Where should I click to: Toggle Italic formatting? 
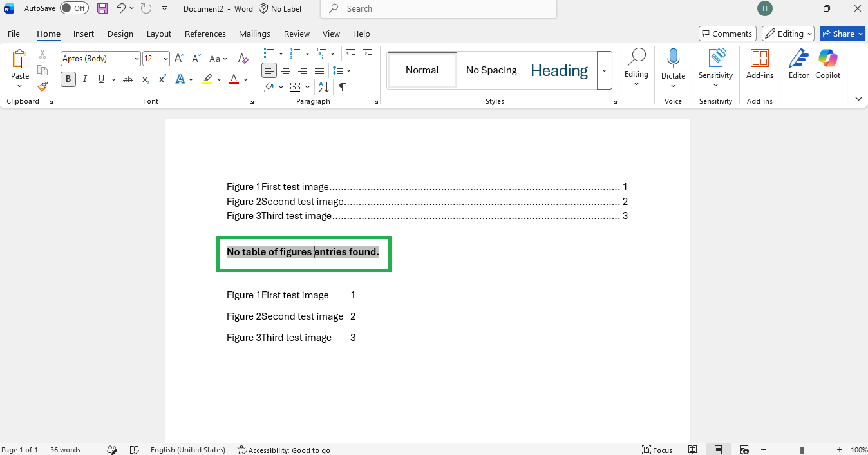click(x=85, y=79)
